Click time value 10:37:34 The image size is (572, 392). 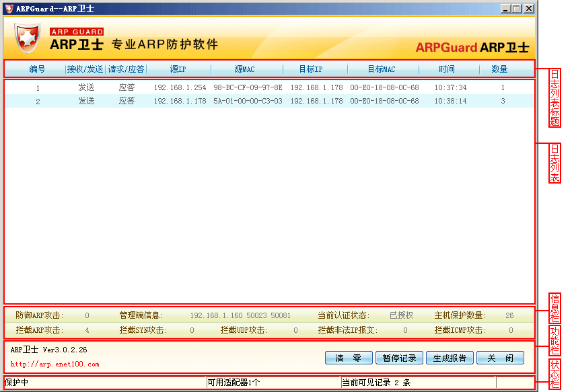[450, 87]
